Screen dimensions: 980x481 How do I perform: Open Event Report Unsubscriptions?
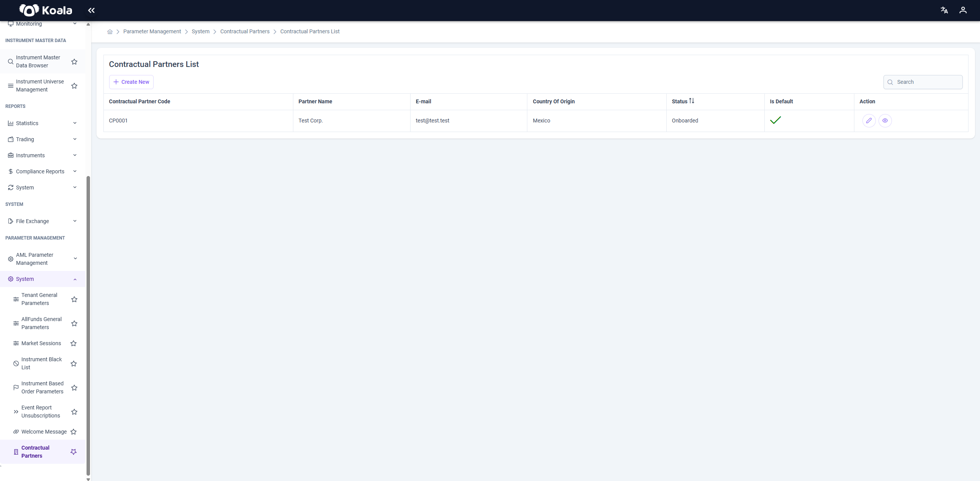tap(41, 412)
